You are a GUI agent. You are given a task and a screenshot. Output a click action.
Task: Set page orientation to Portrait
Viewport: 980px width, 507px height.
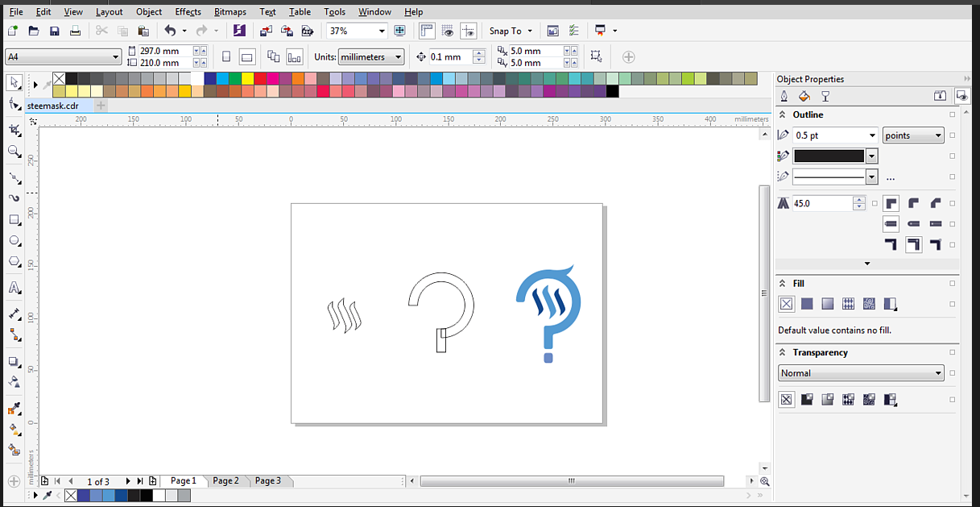coord(226,56)
